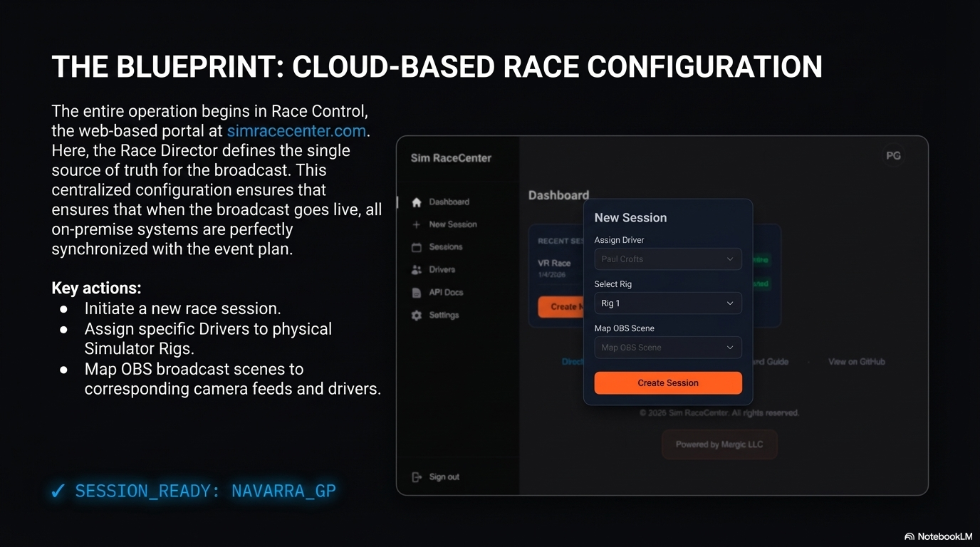Click the plus icon beside New Session
The image size is (980, 547).
click(x=417, y=224)
